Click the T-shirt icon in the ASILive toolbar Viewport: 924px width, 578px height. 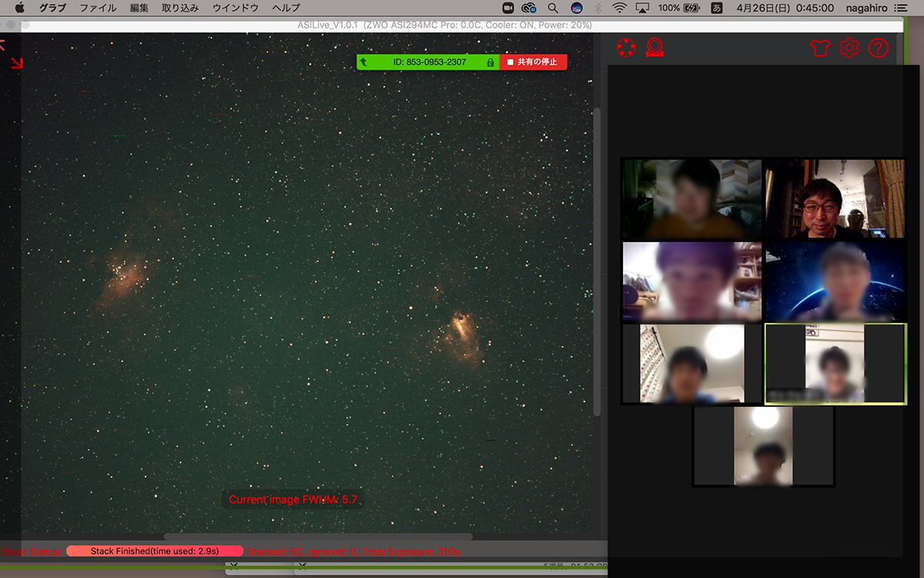[821, 47]
